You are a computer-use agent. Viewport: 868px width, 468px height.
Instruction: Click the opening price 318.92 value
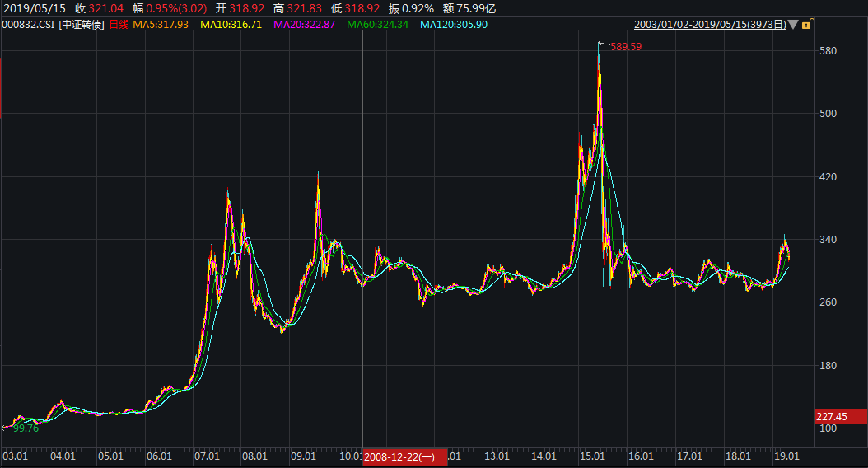coord(247,8)
